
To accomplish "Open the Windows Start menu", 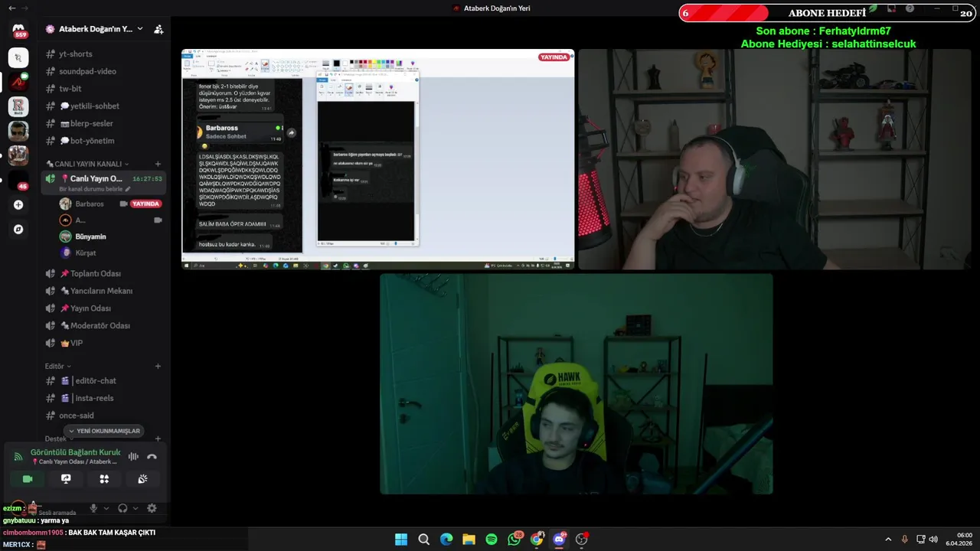I will click(x=401, y=540).
